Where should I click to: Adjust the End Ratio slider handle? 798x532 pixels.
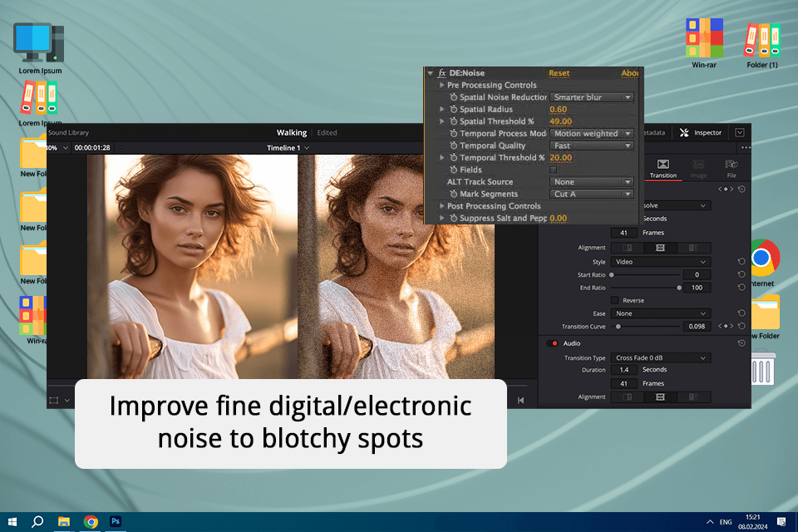click(x=679, y=288)
